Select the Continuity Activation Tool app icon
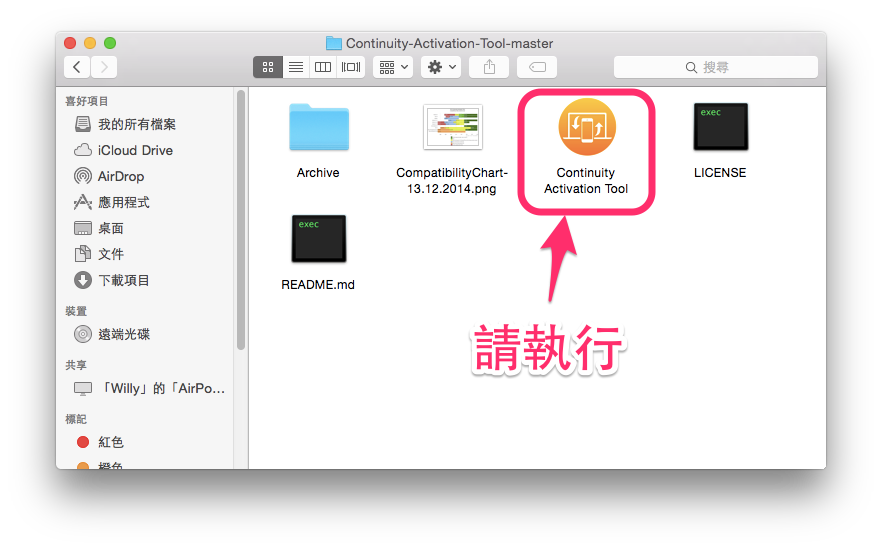Screen dimensions: 882x549 tap(587, 127)
